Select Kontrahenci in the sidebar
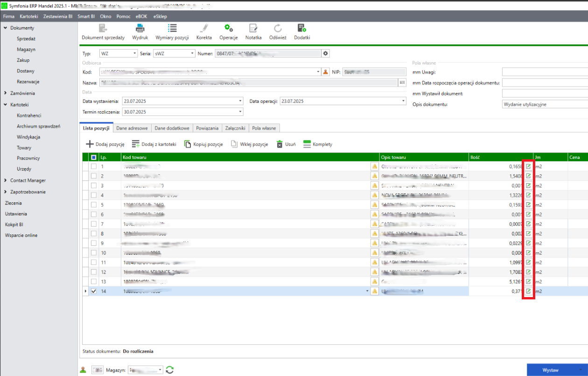Viewport: 588px width, 376px height. 29,115
